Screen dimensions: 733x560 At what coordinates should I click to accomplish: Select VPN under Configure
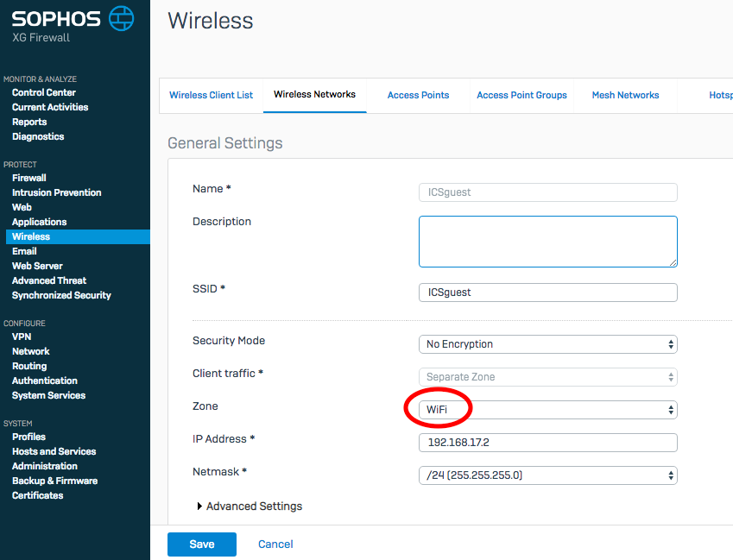pos(22,337)
